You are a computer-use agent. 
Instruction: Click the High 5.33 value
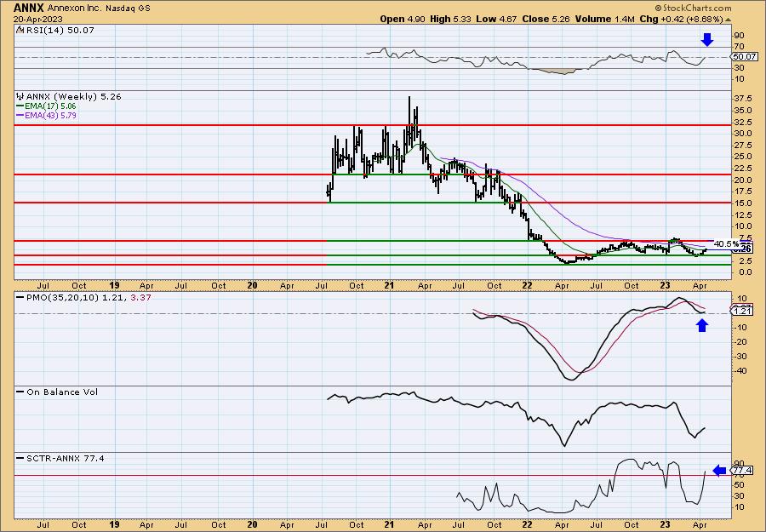click(x=451, y=19)
